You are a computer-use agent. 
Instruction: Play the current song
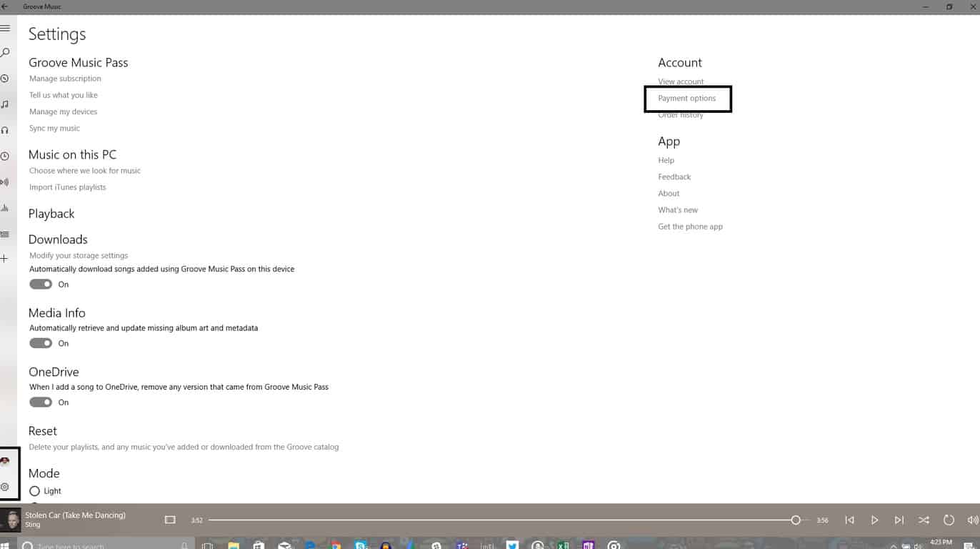[874, 520]
